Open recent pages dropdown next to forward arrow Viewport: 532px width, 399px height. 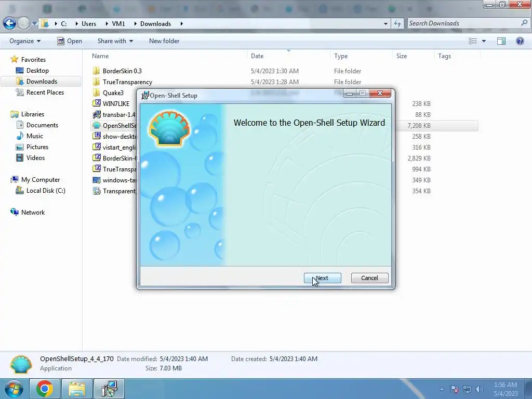click(x=34, y=23)
